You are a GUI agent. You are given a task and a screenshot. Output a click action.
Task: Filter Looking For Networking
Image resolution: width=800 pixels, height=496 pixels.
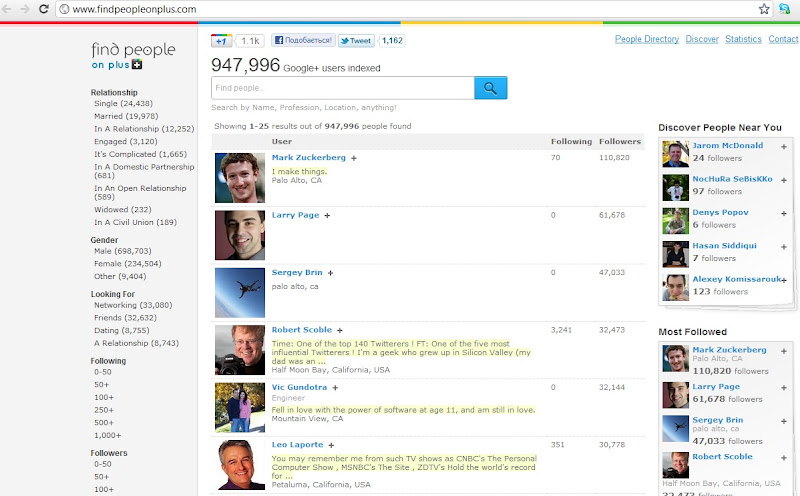pyautogui.click(x=133, y=305)
